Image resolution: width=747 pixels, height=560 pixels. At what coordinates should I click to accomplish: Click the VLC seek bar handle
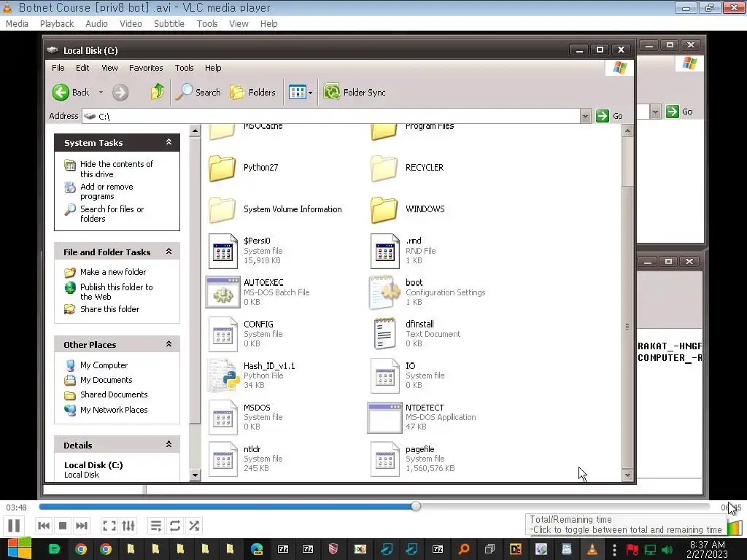(416, 506)
